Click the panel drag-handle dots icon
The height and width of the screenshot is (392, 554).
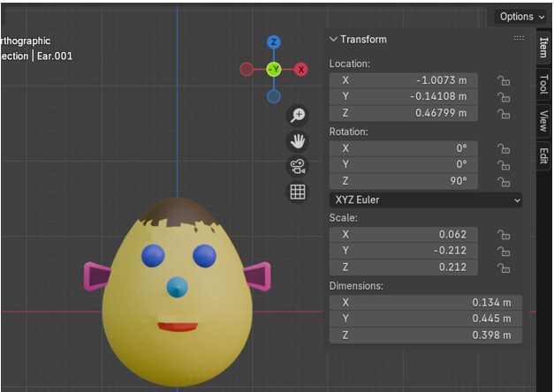pyautogui.click(x=519, y=39)
